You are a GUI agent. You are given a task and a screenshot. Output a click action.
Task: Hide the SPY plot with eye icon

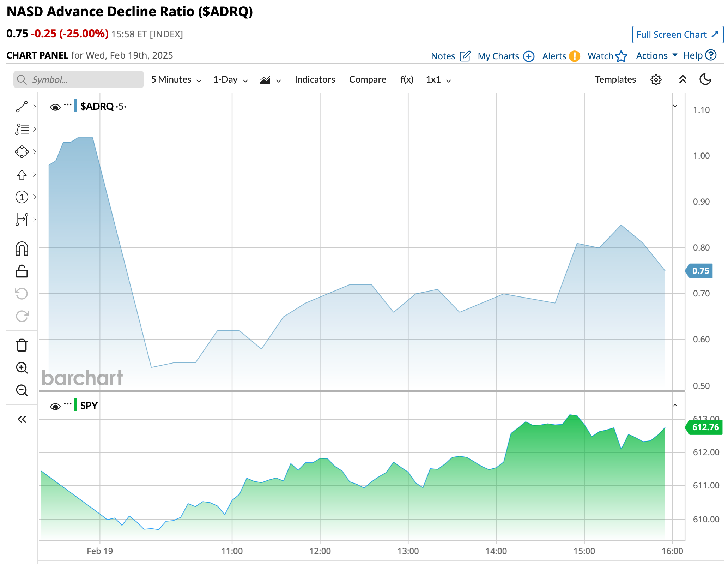(55, 407)
